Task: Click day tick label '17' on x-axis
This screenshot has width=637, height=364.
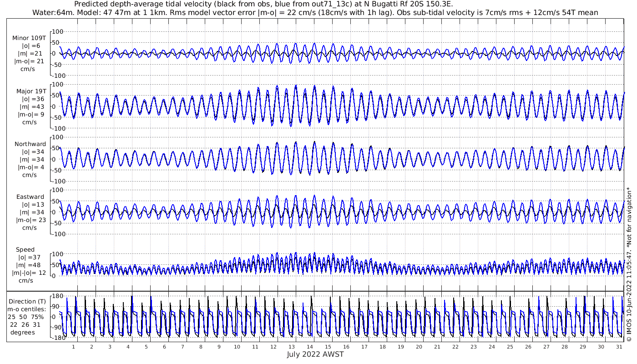Action: click(364, 346)
